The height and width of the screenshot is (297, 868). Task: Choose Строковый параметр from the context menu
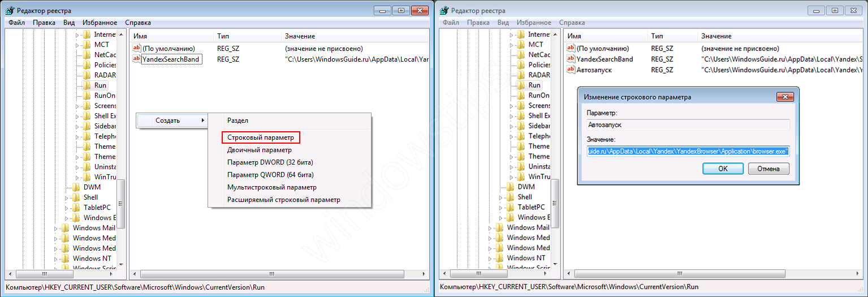click(x=260, y=137)
